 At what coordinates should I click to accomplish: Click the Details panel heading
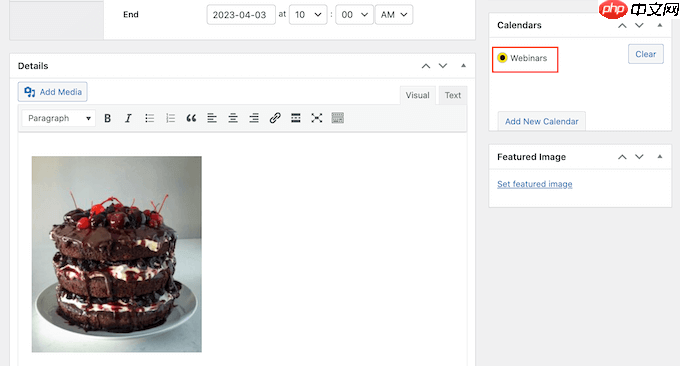pos(33,66)
